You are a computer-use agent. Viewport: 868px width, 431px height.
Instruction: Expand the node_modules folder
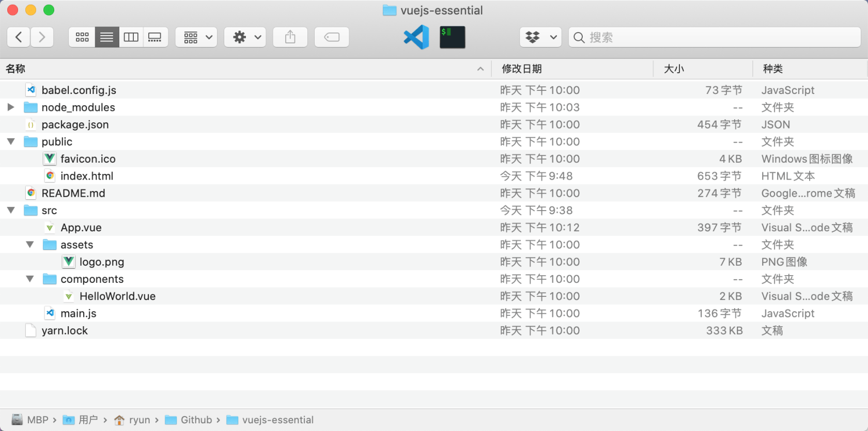[10, 107]
